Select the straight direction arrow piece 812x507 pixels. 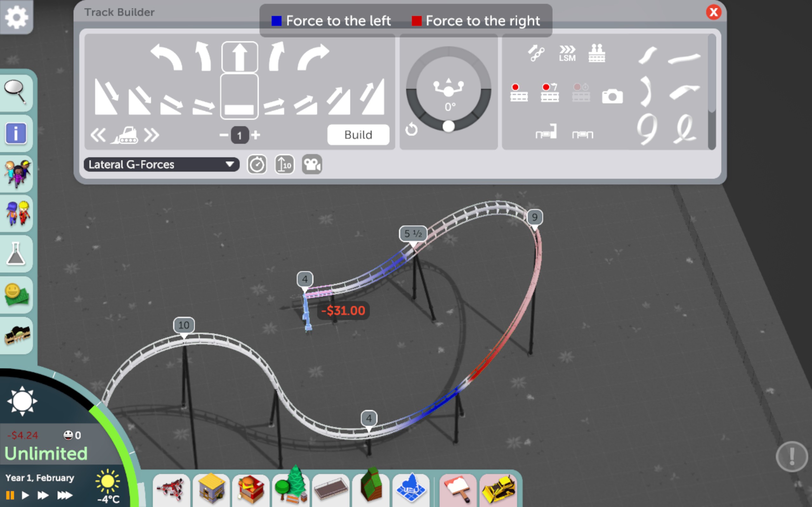239,57
